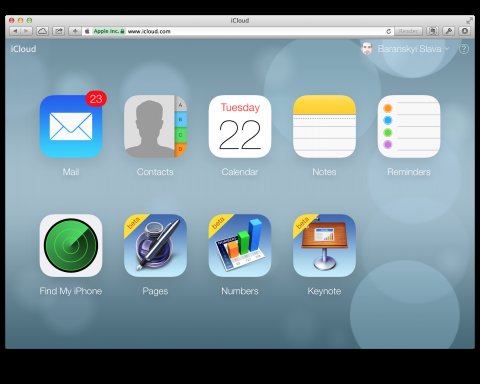This screenshot has height=384, width=480.
Task: Open the Contacts app icon
Action: click(155, 126)
